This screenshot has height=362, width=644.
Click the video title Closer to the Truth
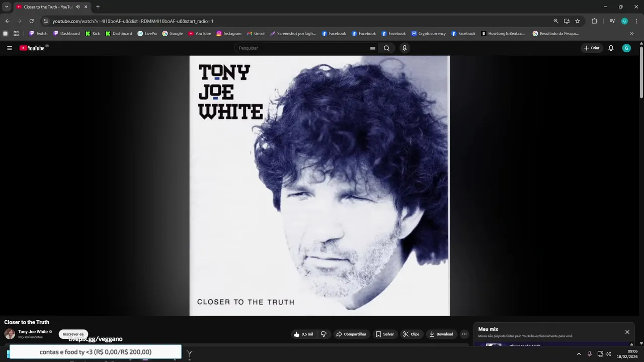point(27,322)
